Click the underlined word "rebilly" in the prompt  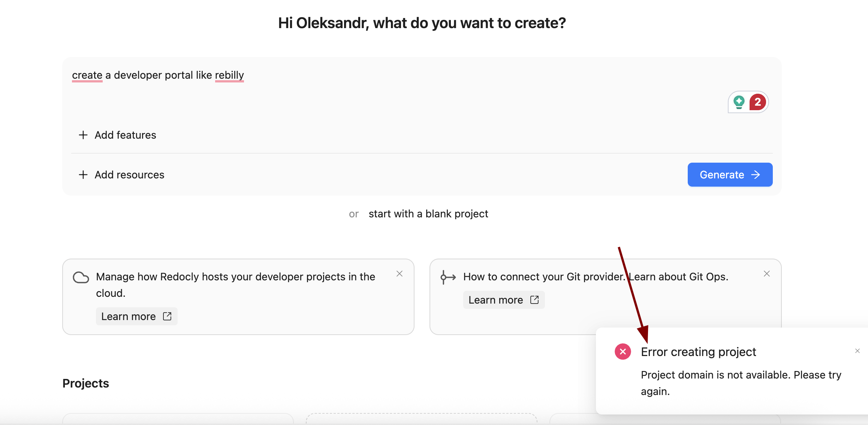coord(229,75)
